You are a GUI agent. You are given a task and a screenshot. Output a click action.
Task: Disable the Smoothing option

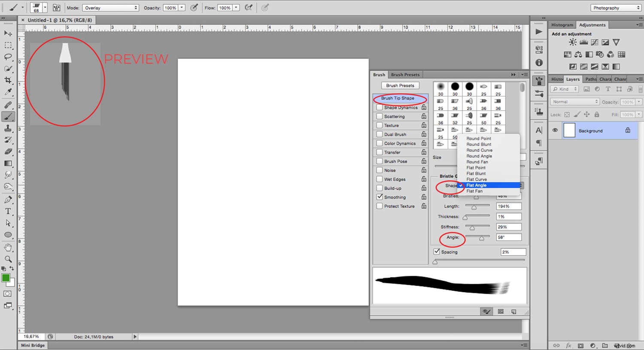point(380,197)
